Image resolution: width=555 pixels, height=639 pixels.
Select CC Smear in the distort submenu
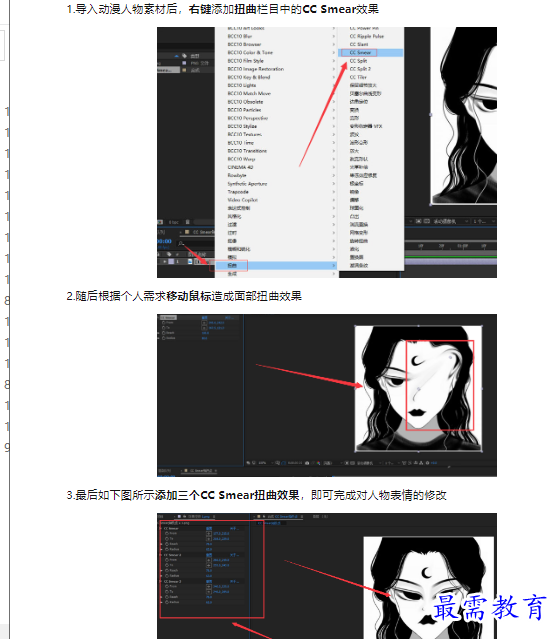click(370, 53)
